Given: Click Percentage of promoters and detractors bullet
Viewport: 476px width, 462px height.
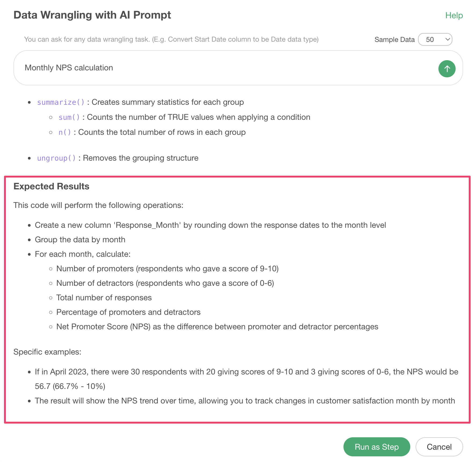Looking at the screenshot, I should pyautogui.click(x=128, y=312).
